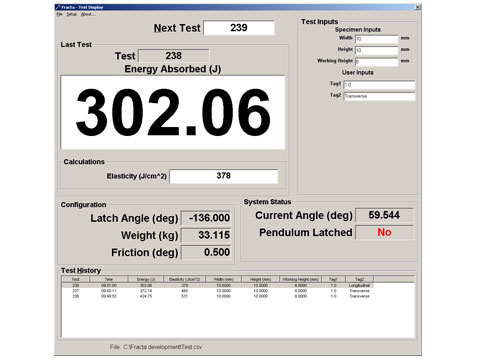
Task: Open the Setup menu
Action: (x=72, y=14)
